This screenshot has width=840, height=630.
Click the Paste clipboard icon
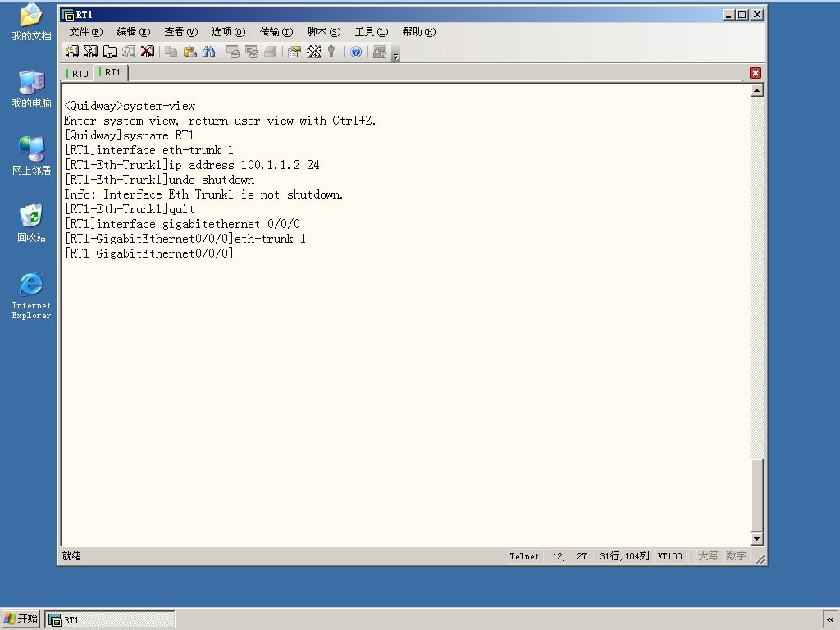[189, 52]
